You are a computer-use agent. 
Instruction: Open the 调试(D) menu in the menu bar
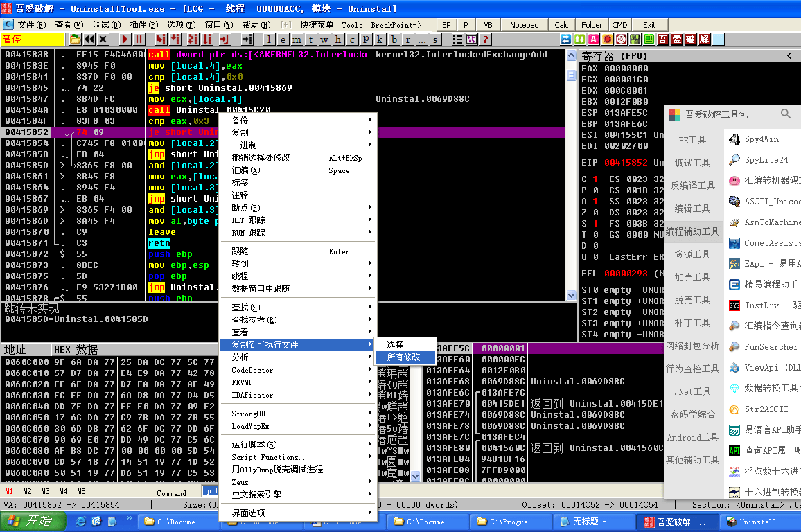click(x=106, y=24)
